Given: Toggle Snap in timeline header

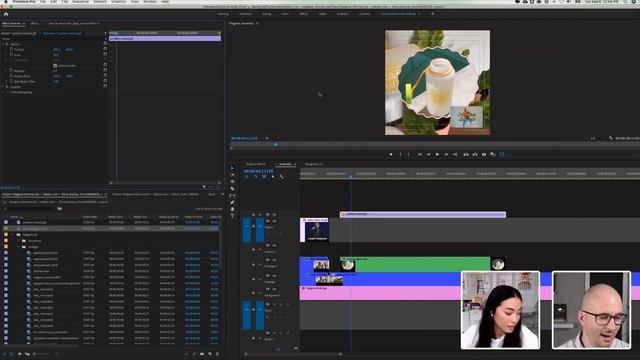Looking at the screenshot, I should [255, 177].
